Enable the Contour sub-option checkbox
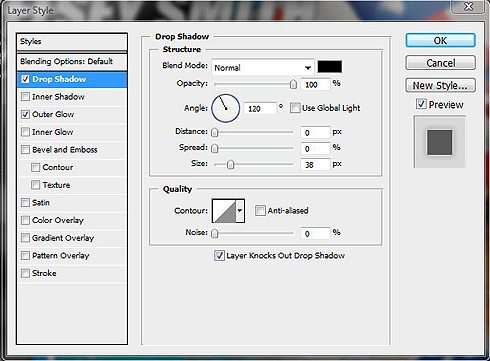Image resolution: width=490 pixels, height=361 pixels. click(x=35, y=167)
